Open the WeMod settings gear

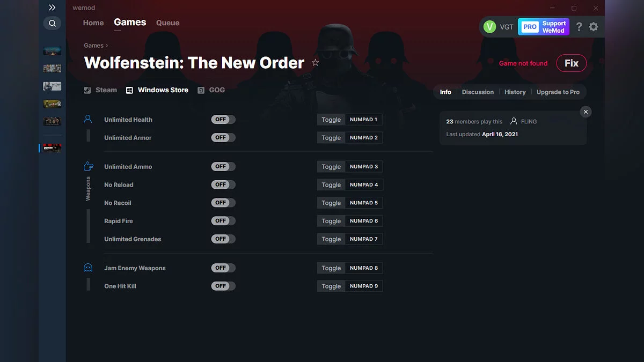tap(594, 26)
